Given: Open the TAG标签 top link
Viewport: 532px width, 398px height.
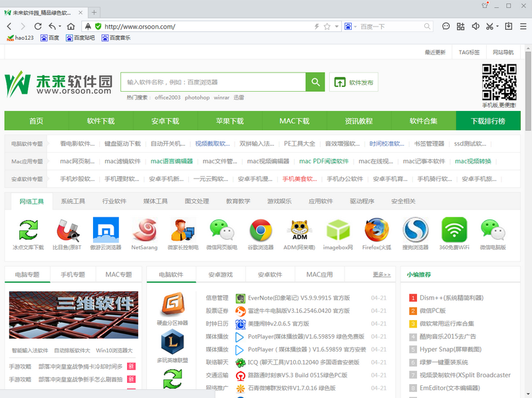Looking at the screenshot, I should click(x=469, y=52).
